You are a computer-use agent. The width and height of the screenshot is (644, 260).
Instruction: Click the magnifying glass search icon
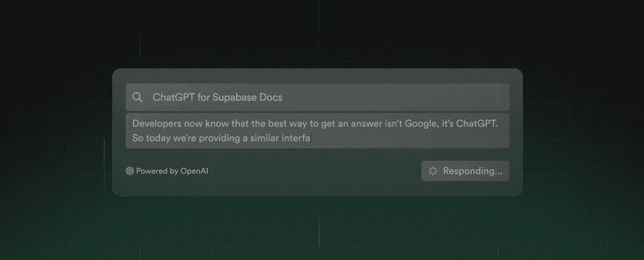(137, 97)
